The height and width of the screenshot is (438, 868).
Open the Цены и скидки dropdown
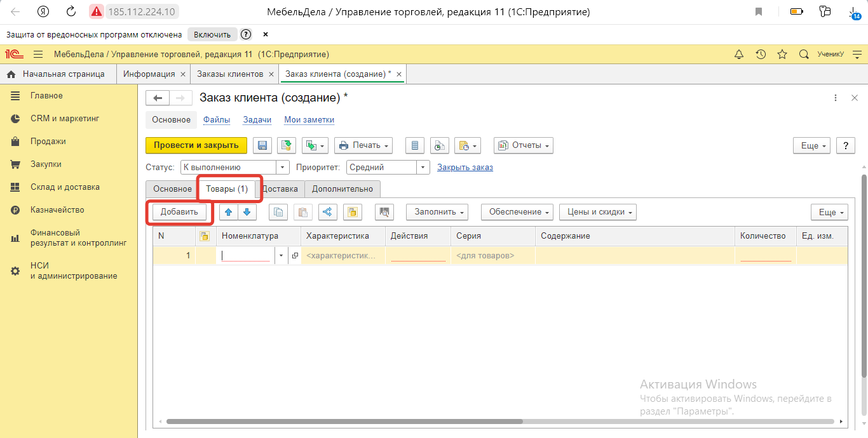598,212
